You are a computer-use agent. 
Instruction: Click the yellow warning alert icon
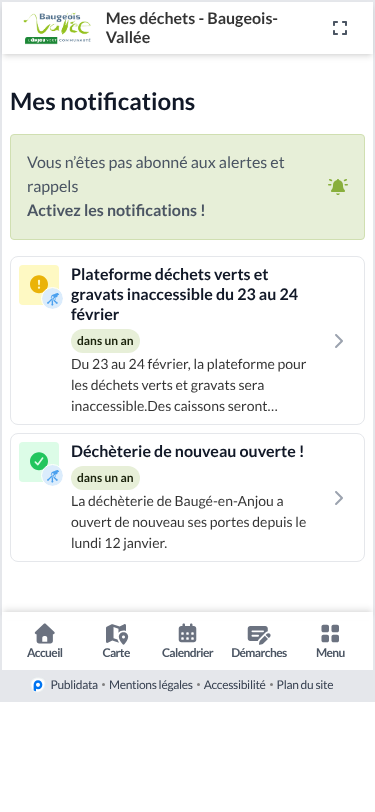tap(39, 284)
